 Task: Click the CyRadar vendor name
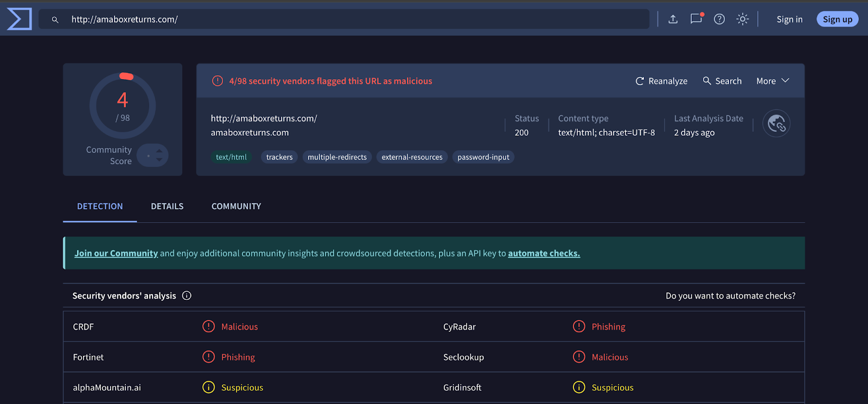pos(459,326)
